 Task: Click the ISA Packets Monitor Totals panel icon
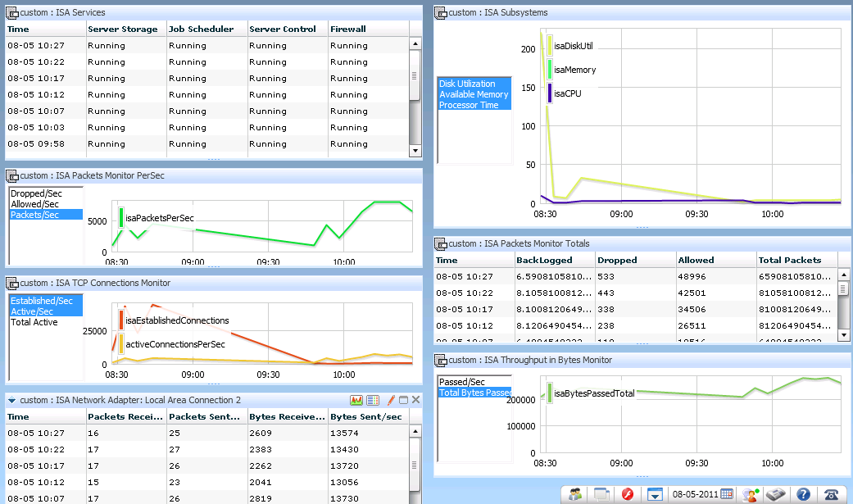pos(441,243)
